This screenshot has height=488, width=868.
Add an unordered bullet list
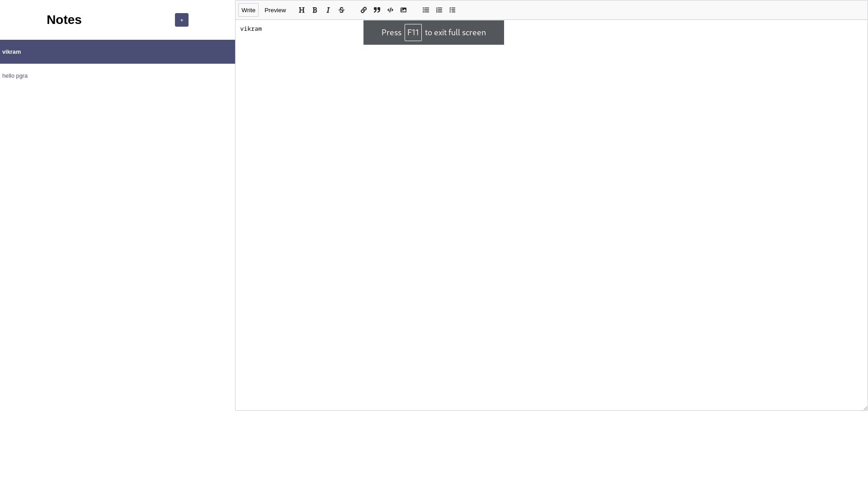tap(426, 10)
